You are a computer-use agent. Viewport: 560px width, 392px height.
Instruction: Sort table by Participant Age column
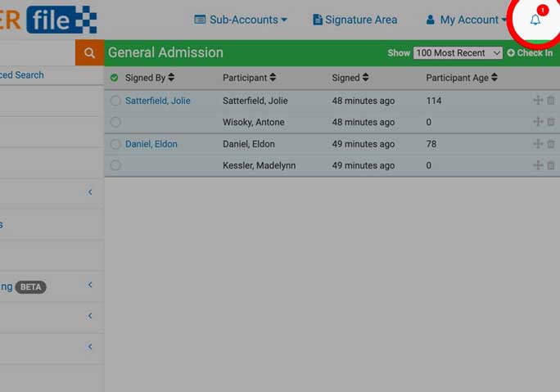(x=461, y=78)
